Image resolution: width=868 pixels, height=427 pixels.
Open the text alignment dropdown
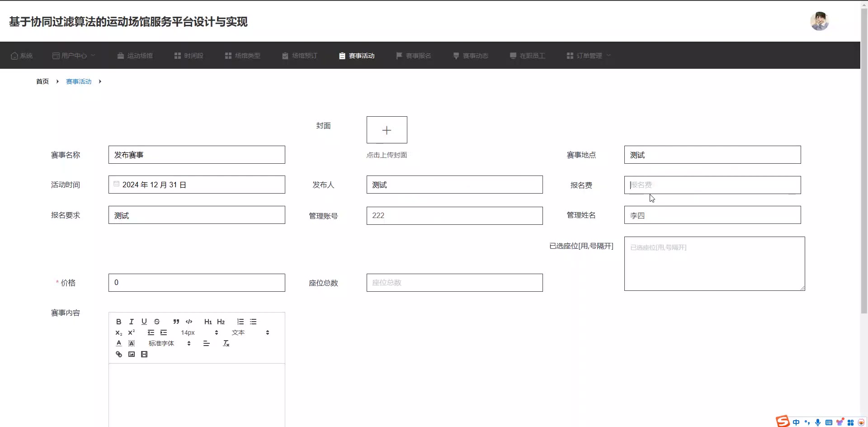206,343
